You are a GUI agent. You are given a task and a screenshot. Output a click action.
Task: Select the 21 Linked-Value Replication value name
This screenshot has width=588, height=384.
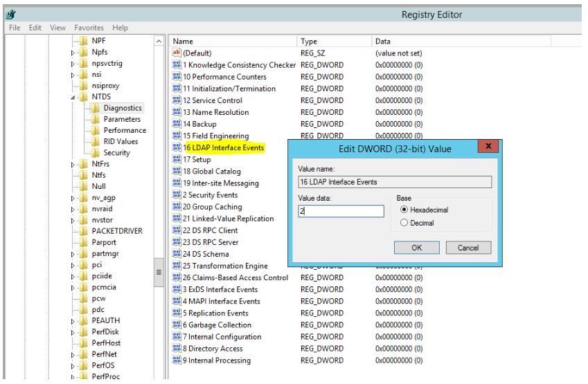(229, 219)
